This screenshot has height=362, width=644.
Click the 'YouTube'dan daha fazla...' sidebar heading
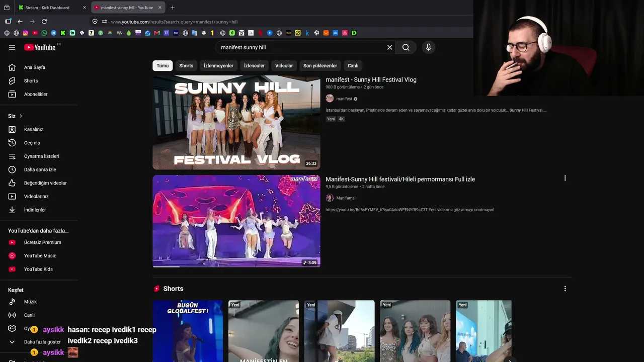38,231
